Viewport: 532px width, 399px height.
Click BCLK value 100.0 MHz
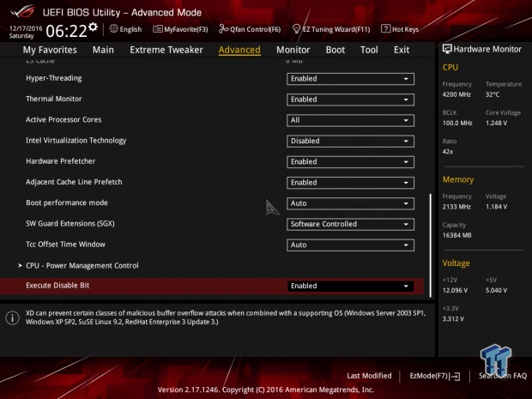tap(457, 123)
